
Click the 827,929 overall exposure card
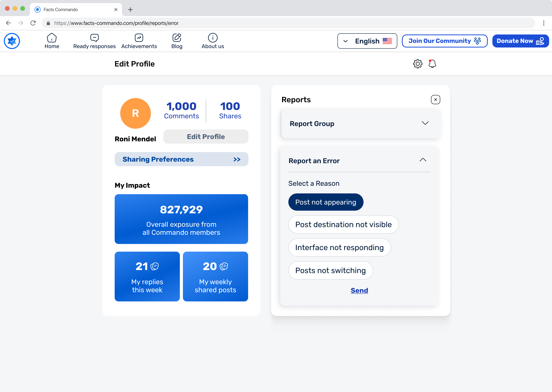[x=182, y=219]
